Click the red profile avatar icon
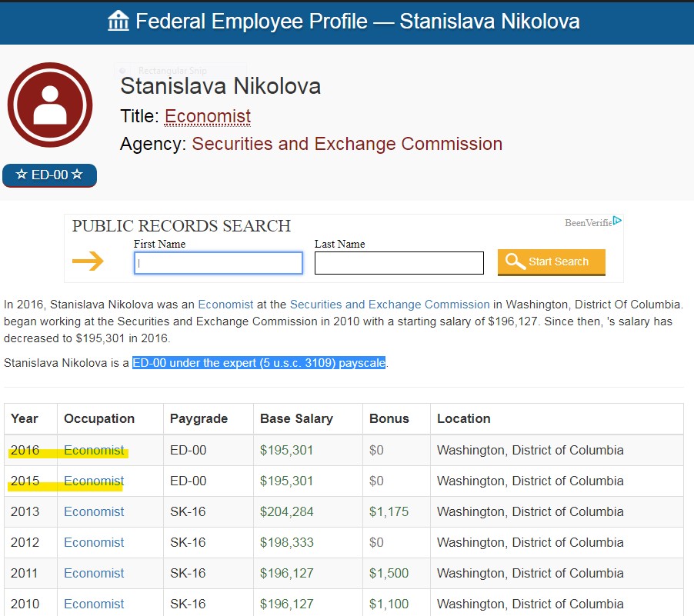Image resolution: width=694 pixels, height=616 pixels. point(50,105)
